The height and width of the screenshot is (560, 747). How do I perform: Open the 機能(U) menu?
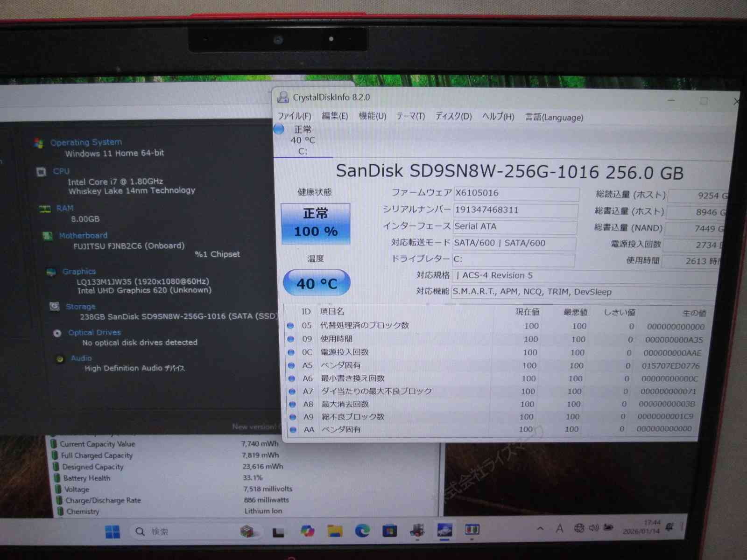[x=372, y=116]
